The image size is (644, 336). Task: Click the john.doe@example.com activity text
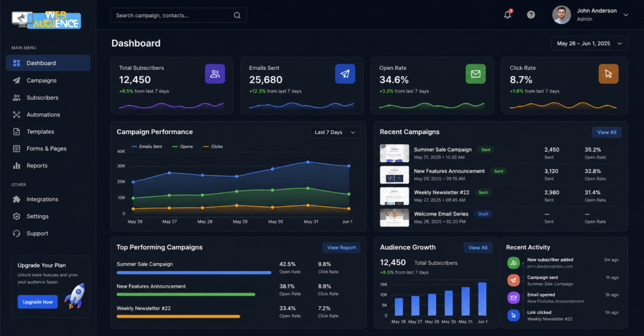tap(550, 267)
